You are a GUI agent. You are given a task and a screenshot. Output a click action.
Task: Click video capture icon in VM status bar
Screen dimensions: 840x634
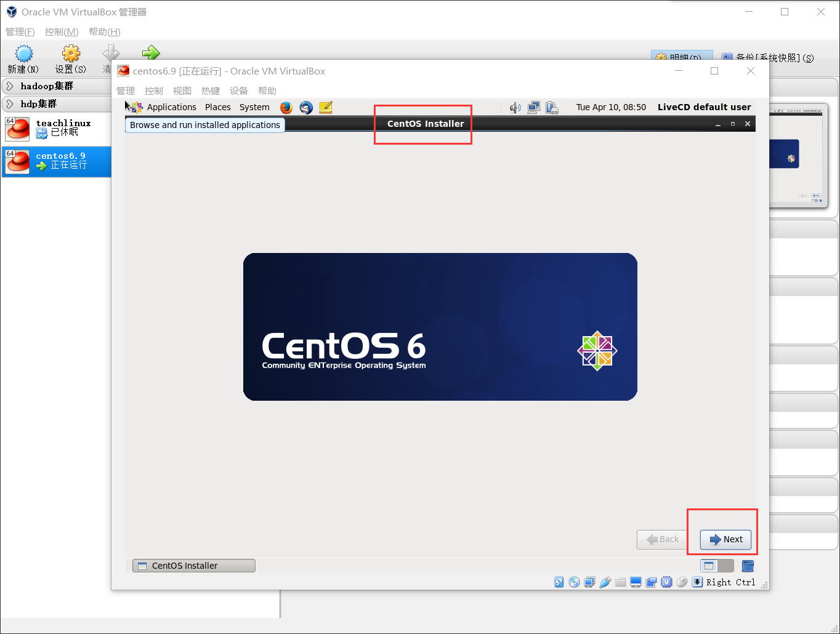[x=651, y=582]
